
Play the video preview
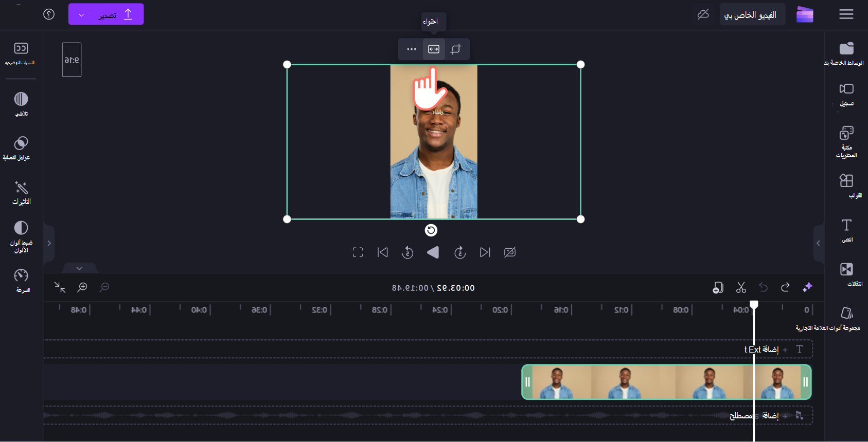click(x=433, y=252)
